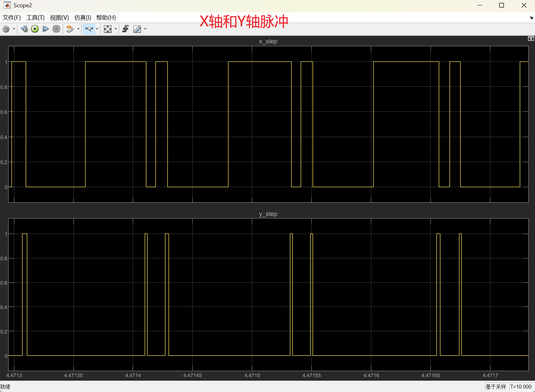
Task: Maximize the Scope2 window
Action: 501,5
